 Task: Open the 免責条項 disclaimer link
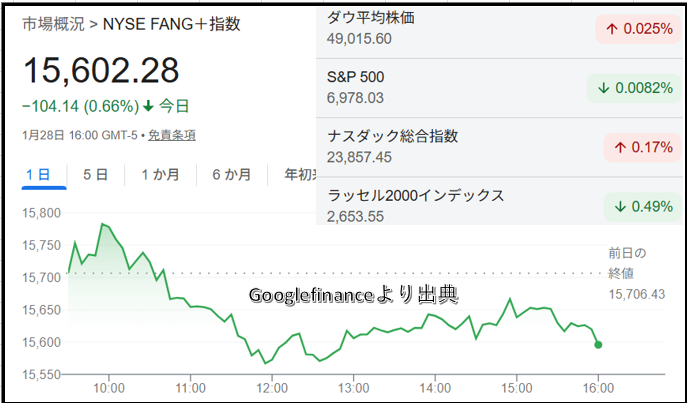pyautogui.click(x=173, y=135)
